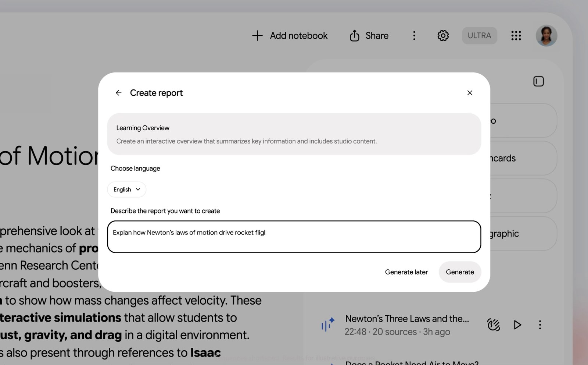Click the ULTRA badge

click(479, 36)
